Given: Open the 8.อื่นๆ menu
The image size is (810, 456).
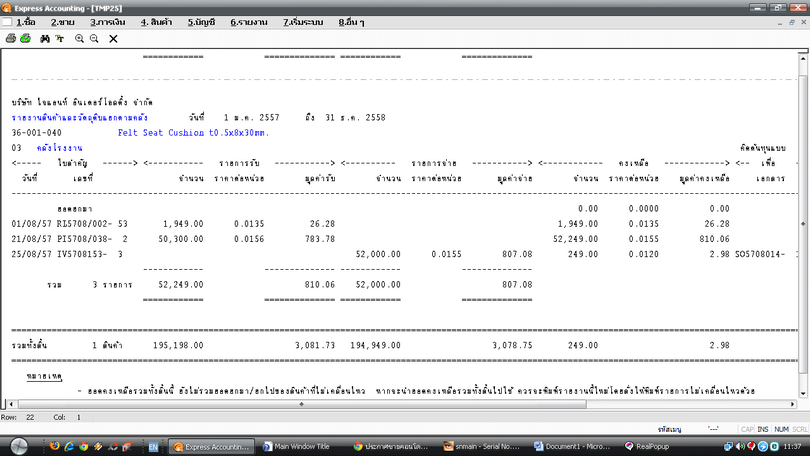Looking at the screenshot, I should (x=351, y=22).
